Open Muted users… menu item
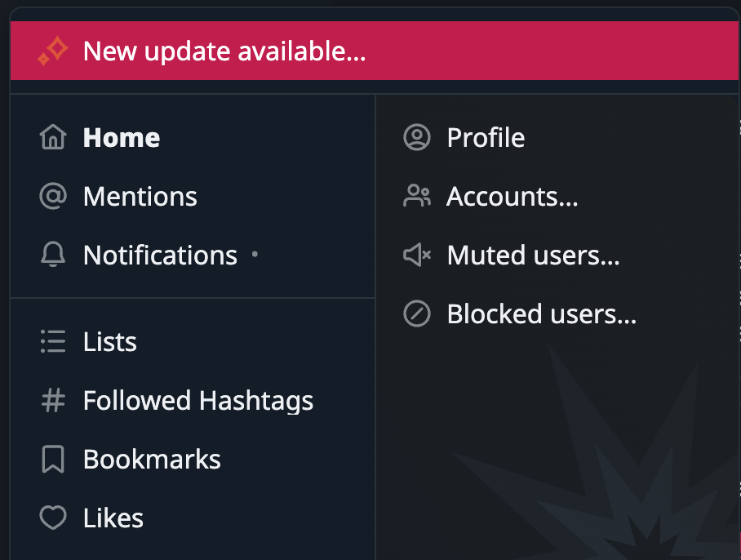Viewport: 741px width, 560px height. point(557,255)
